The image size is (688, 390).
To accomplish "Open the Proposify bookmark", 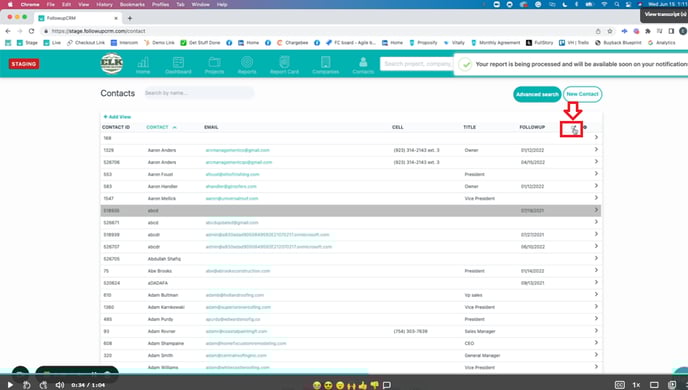I will point(423,43).
